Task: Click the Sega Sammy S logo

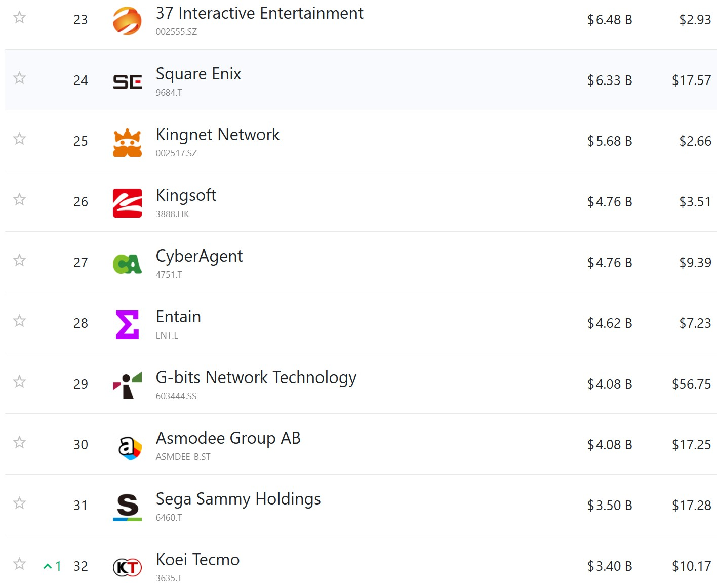Action: [127, 507]
